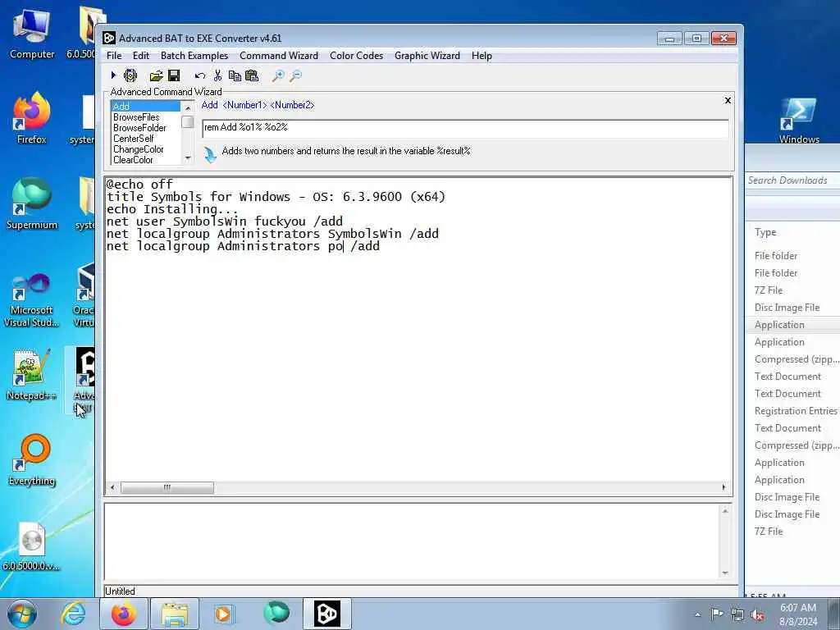This screenshot has width=840, height=630.
Task: Select the Microsoft Visual Studio desktop shortcut
Action: [x=32, y=300]
